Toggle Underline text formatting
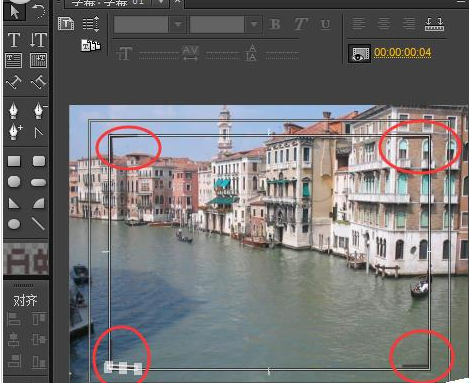This screenshot has height=383, width=469. (325, 24)
